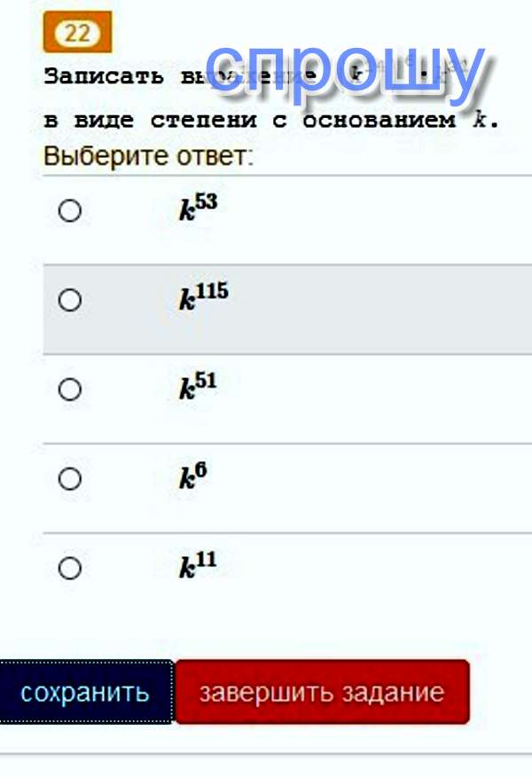Click the orange question number 22 badge
The height and width of the screenshot is (777, 532).
pos(77,35)
